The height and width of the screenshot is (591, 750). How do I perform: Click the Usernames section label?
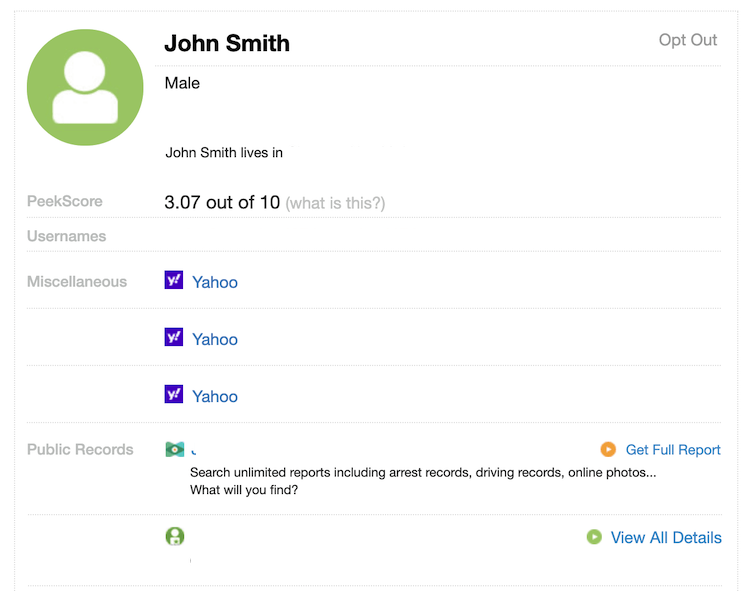66,236
